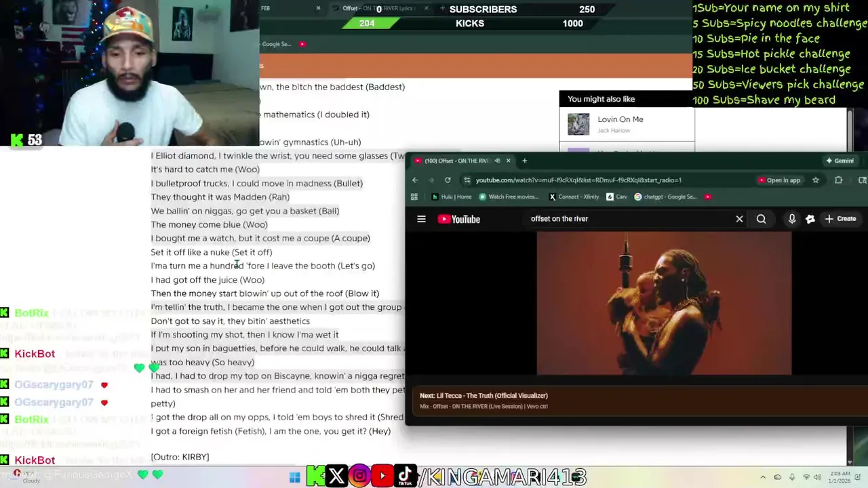Mute the YouTube tab audio icon

point(497,161)
